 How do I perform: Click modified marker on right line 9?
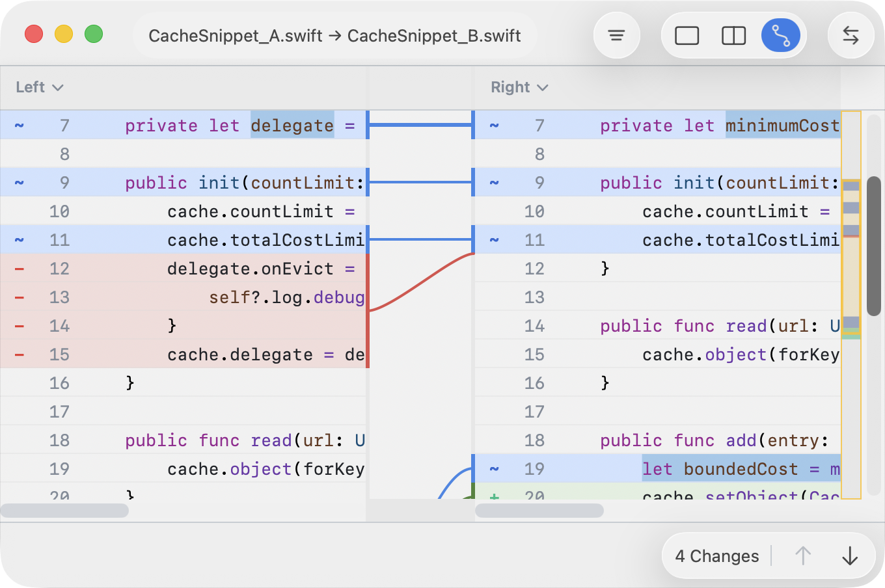click(x=495, y=182)
